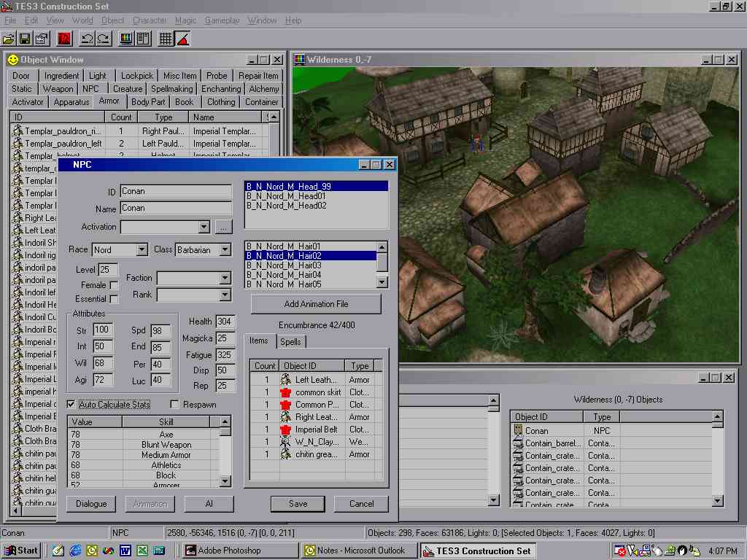
Task: Click the container icon beside Contain_barrel...
Action: pyautogui.click(x=518, y=443)
